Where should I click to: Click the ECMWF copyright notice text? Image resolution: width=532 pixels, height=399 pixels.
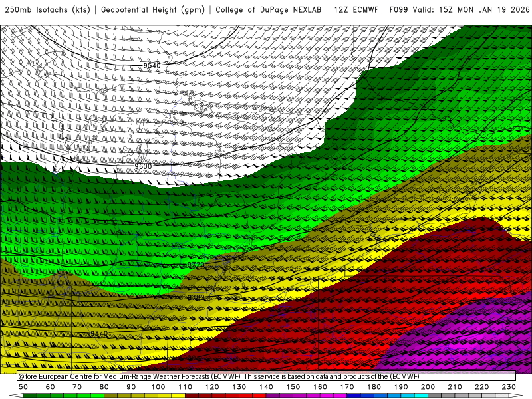tap(219, 376)
